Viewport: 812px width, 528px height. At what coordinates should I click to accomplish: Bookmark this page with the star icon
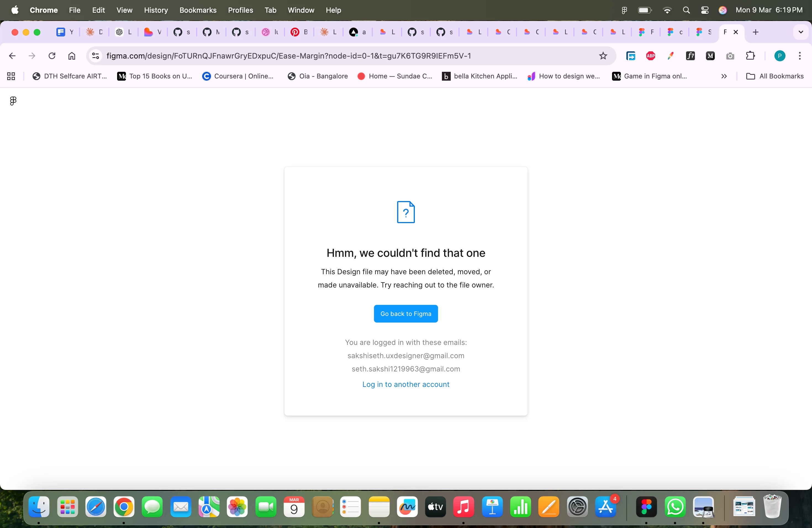pyautogui.click(x=603, y=56)
